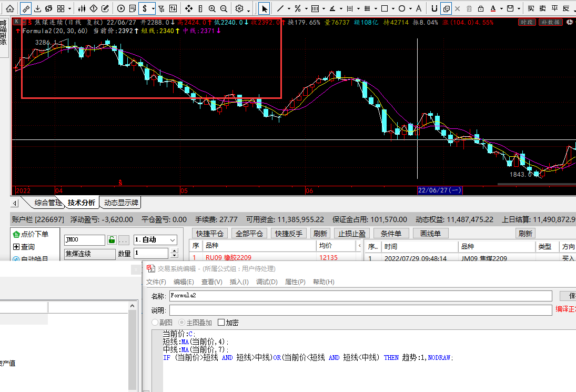
Task: Click the 快捷平仓 button
Action: pyautogui.click(x=210, y=234)
